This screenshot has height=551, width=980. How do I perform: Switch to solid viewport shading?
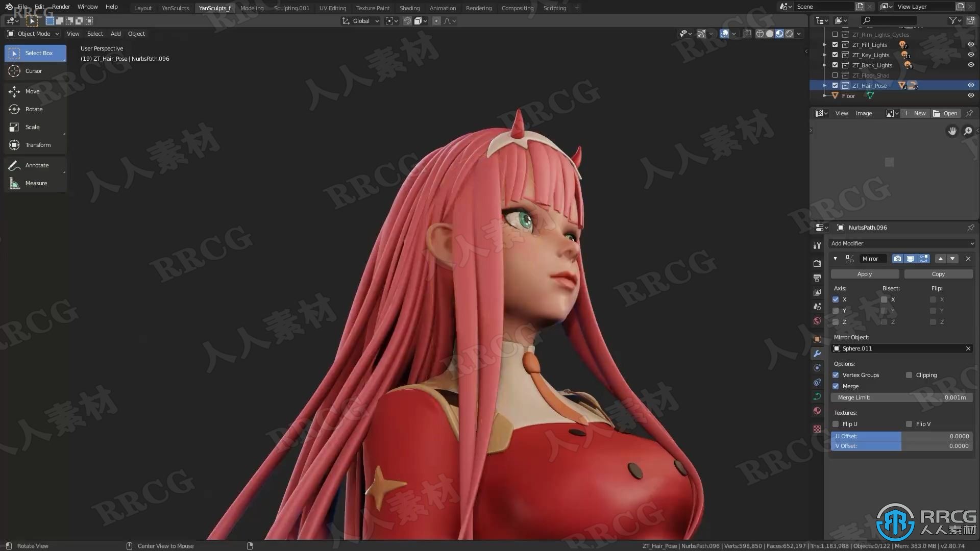click(770, 34)
